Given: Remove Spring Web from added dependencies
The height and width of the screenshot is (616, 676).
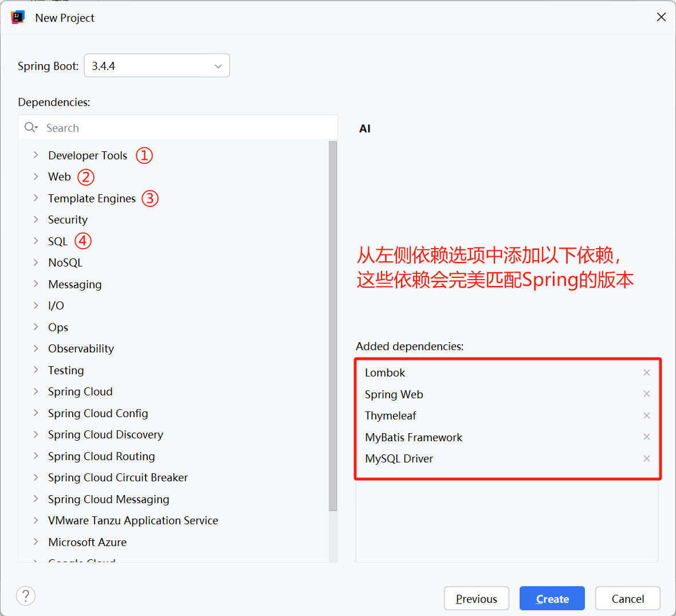Looking at the screenshot, I should [646, 394].
